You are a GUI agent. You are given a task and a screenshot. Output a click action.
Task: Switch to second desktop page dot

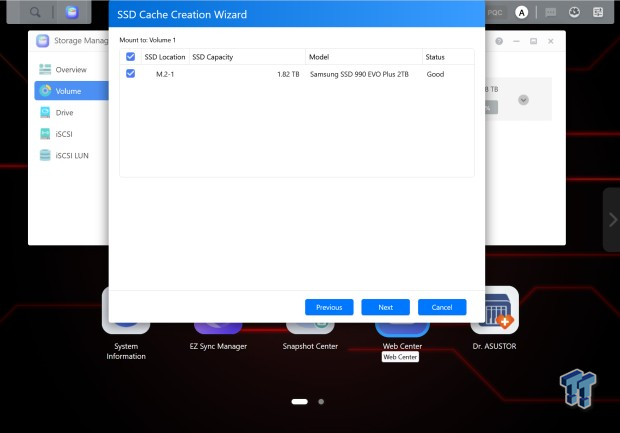pyautogui.click(x=321, y=401)
